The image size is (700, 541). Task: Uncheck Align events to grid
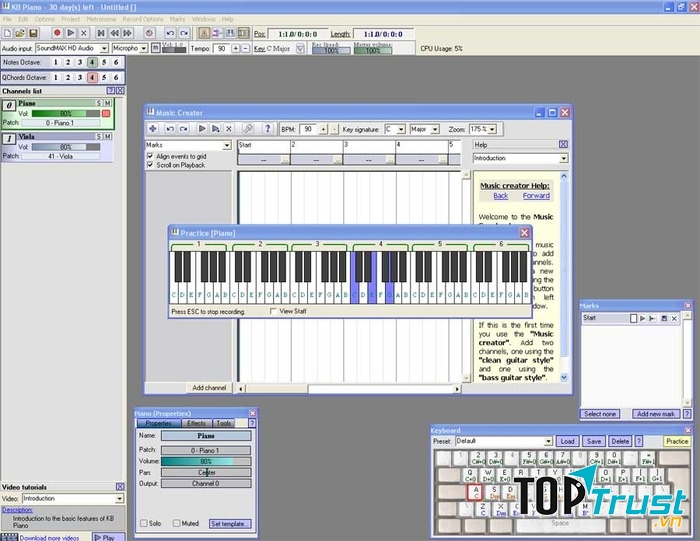[x=150, y=156]
